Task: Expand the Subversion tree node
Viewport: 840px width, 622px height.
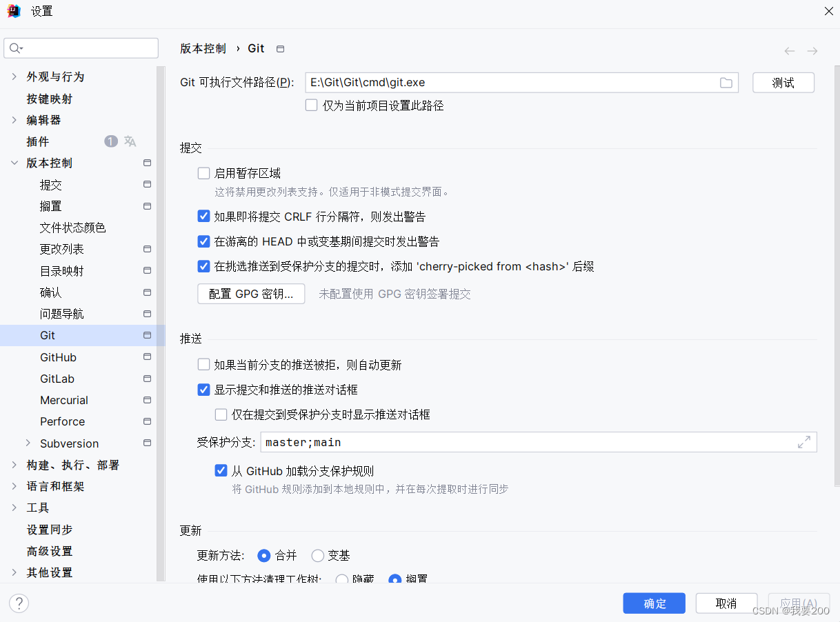Action: click(x=28, y=443)
